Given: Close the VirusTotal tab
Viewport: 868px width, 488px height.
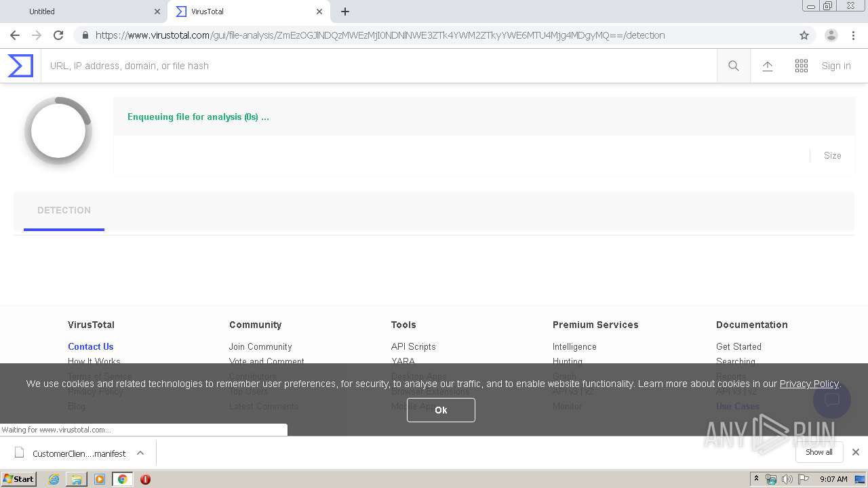Looking at the screenshot, I should coord(319,12).
